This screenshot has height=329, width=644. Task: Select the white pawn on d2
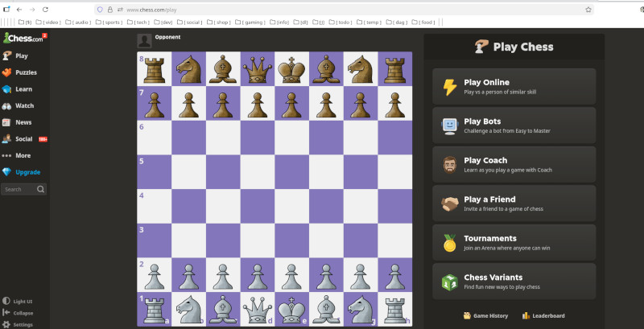click(258, 275)
